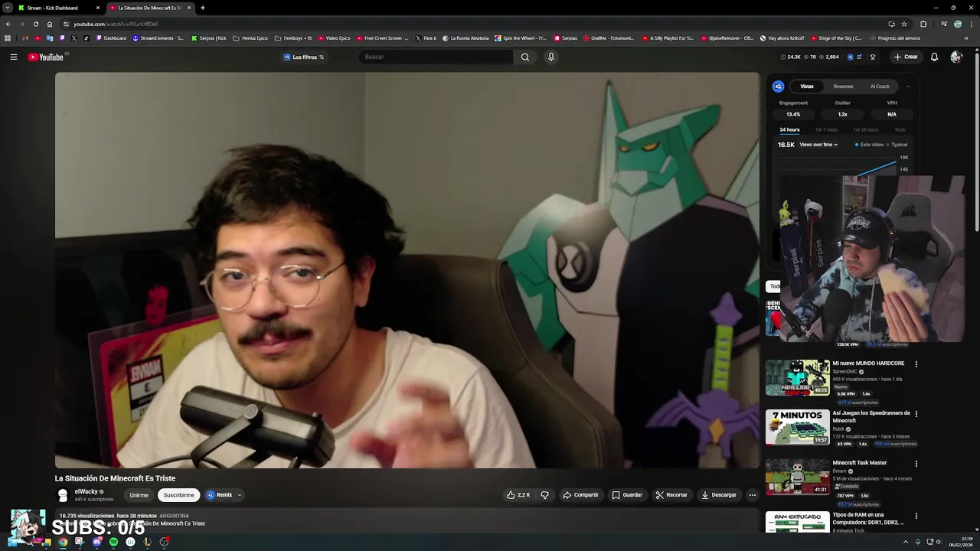
Task: Go back in browser history
Action: (x=8, y=24)
